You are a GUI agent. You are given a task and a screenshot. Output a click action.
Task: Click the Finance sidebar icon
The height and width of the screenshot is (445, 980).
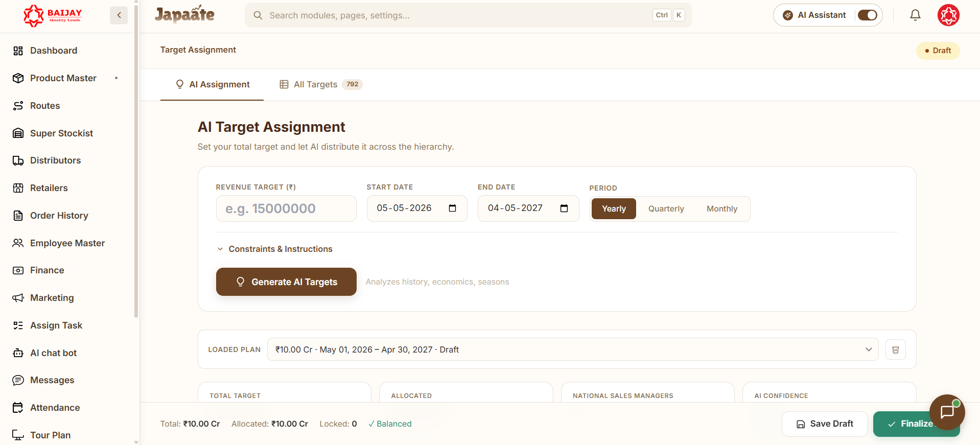[x=18, y=270]
